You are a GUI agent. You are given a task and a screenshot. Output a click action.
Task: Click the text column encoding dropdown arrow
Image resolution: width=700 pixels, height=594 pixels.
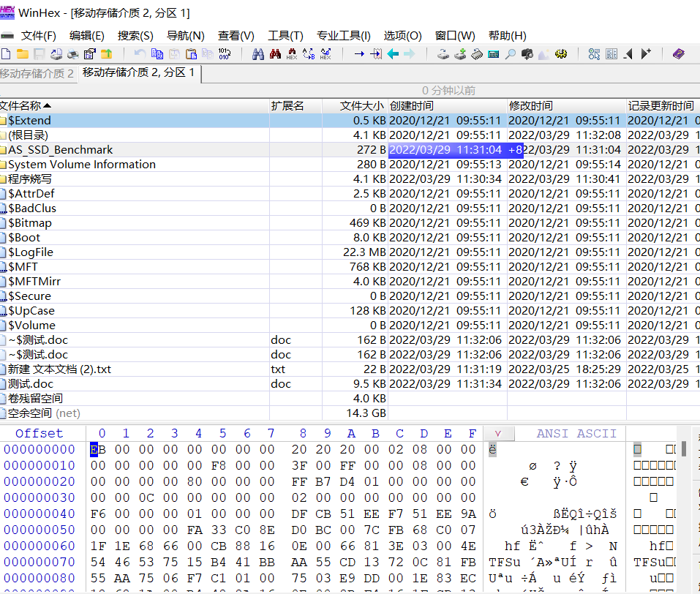(499, 434)
